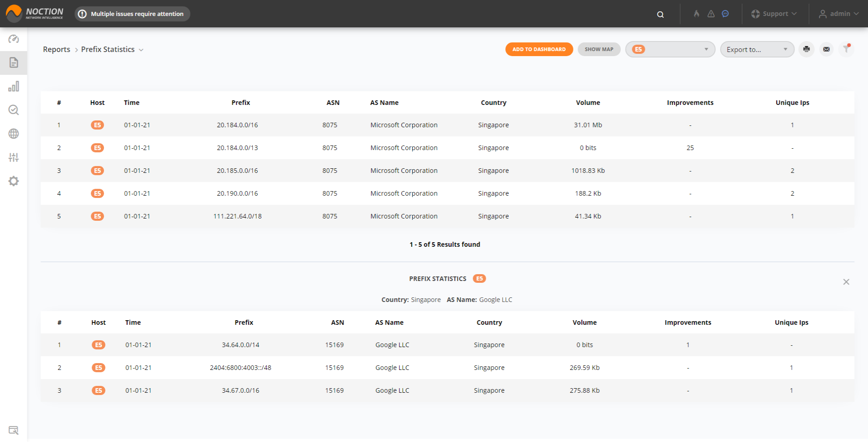Viewport: 868px width, 442px height.
Task: Sort top table by Country header
Action: coord(494,103)
